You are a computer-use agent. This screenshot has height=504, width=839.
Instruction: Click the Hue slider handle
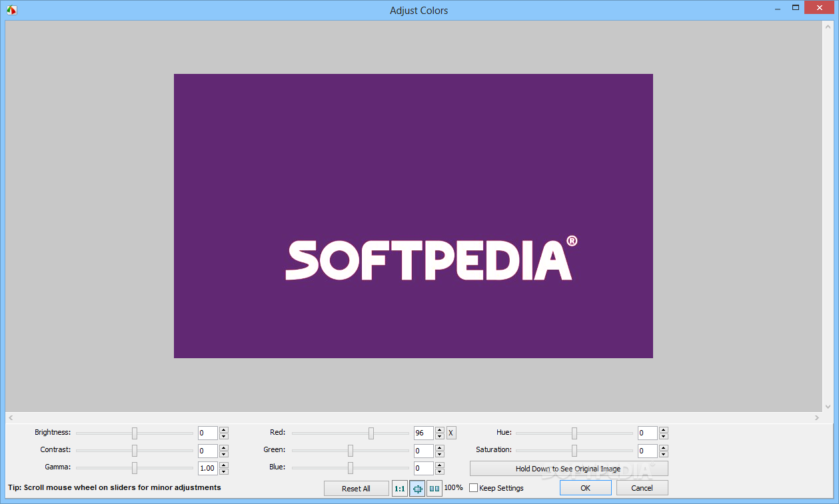574,433
